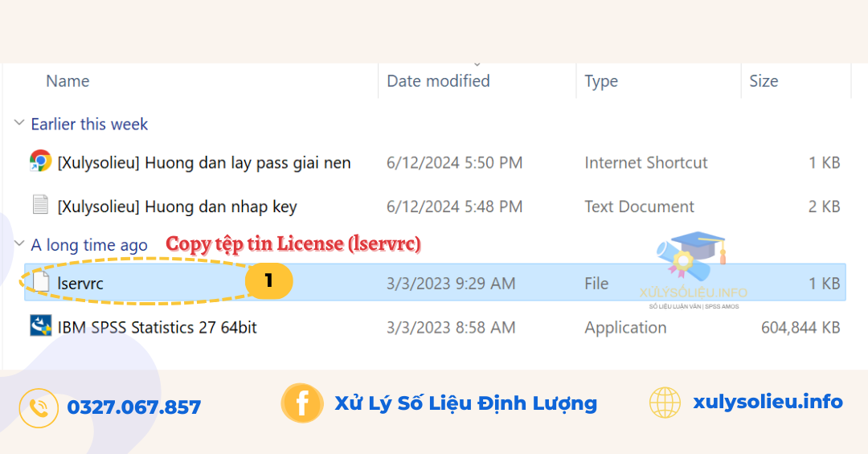
Task: Open Xử Lý Số Liệu Định Lượng Facebook link
Action: tap(466, 403)
